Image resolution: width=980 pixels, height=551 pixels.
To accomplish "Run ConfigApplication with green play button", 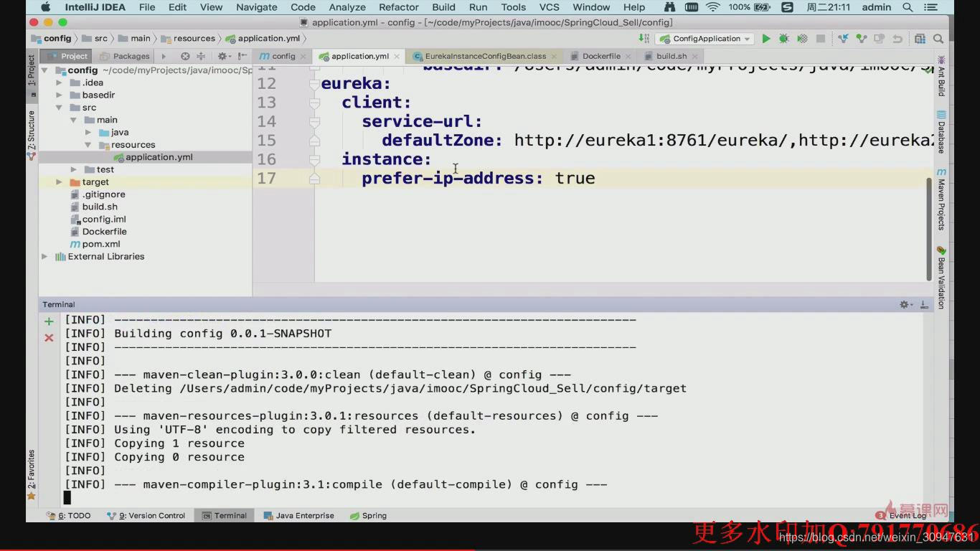I will tap(766, 39).
